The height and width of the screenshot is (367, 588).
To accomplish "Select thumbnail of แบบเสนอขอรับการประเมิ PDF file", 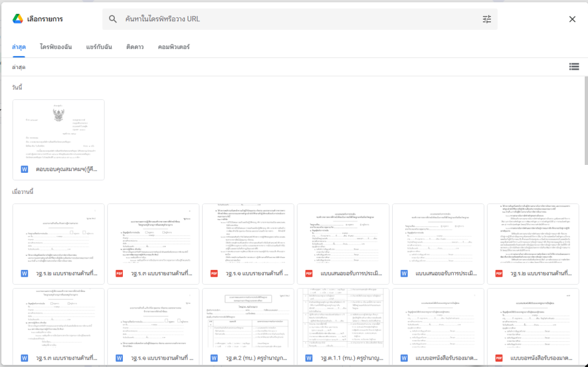I will pos(343,234).
